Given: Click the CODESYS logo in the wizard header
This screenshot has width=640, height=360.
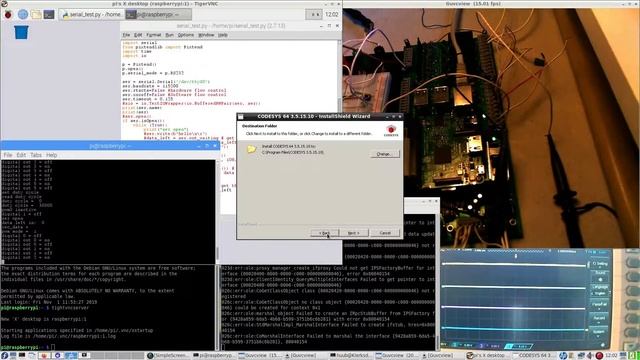Looking at the screenshot, I should point(391,131).
